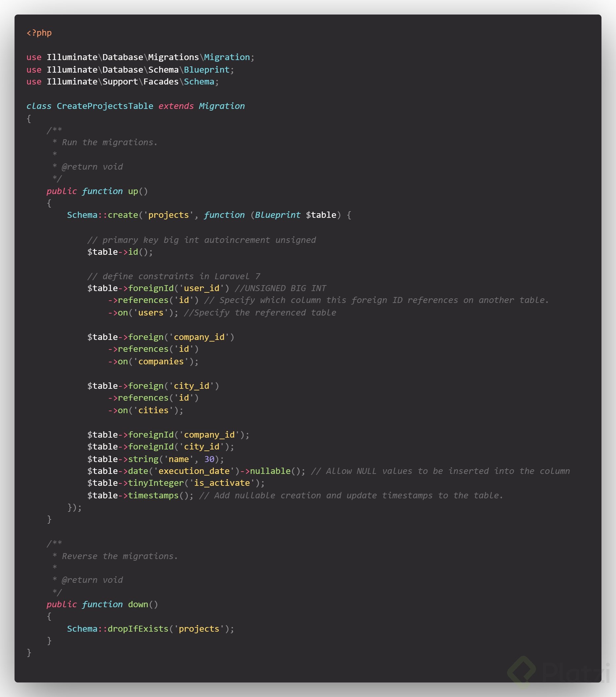Click the "->on('cities');" line

[146, 410]
